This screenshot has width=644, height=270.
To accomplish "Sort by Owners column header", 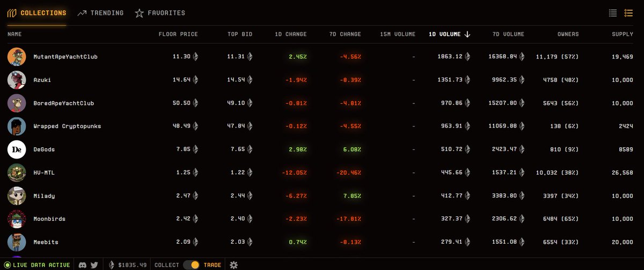I will pos(568,34).
